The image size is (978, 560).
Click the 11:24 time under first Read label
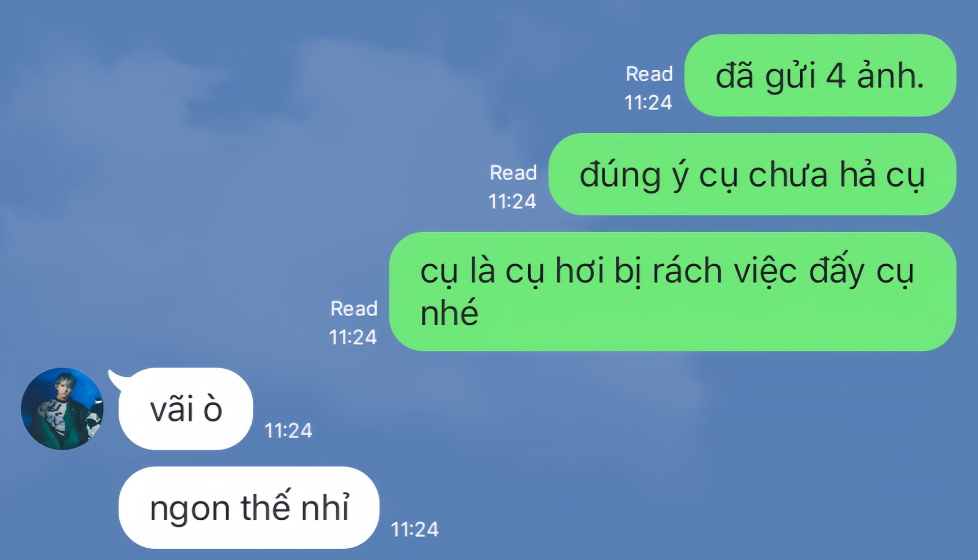(648, 103)
